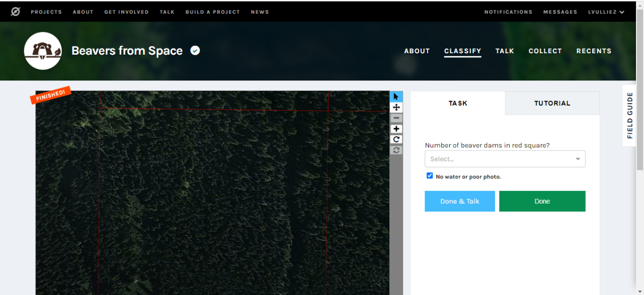Click the reset view icon

396,150
